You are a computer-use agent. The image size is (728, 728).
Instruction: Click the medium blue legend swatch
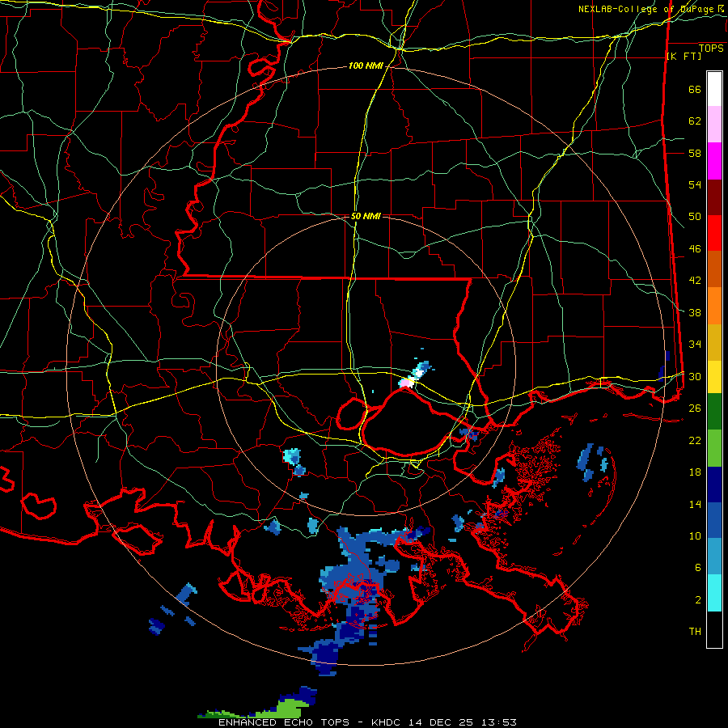(x=714, y=521)
